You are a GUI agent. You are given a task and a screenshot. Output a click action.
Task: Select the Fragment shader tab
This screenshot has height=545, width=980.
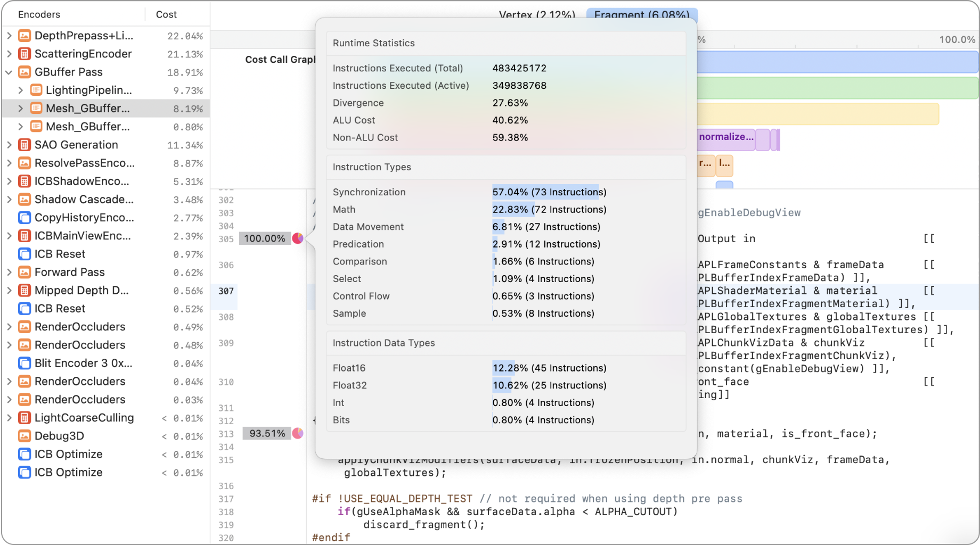tap(641, 15)
